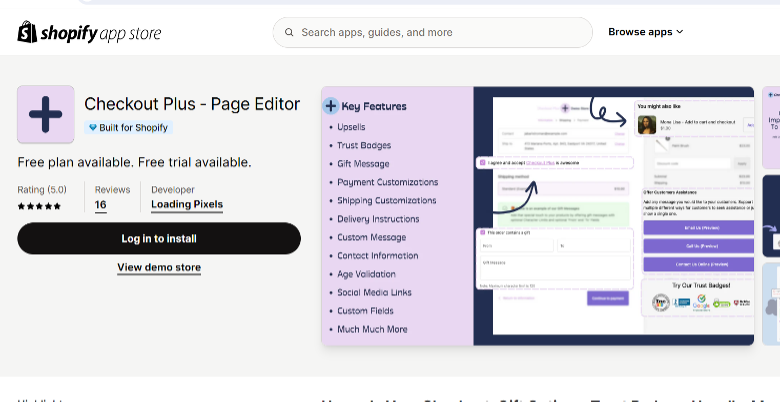Click the Key Features plus icon in screenshot
This screenshot has height=403, width=780.
pyautogui.click(x=331, y=106)
